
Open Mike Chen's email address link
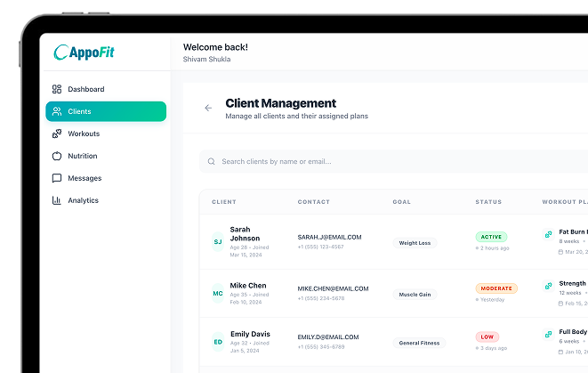[333, 288]
